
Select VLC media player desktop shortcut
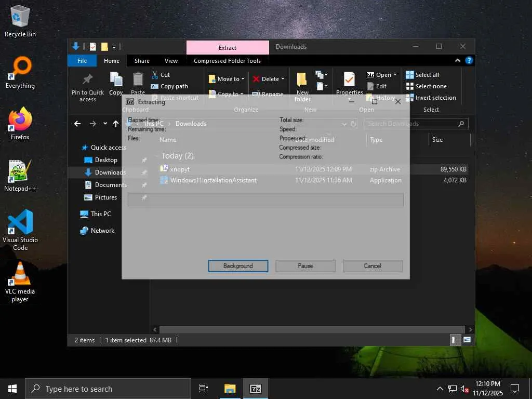tap(20, 282)
